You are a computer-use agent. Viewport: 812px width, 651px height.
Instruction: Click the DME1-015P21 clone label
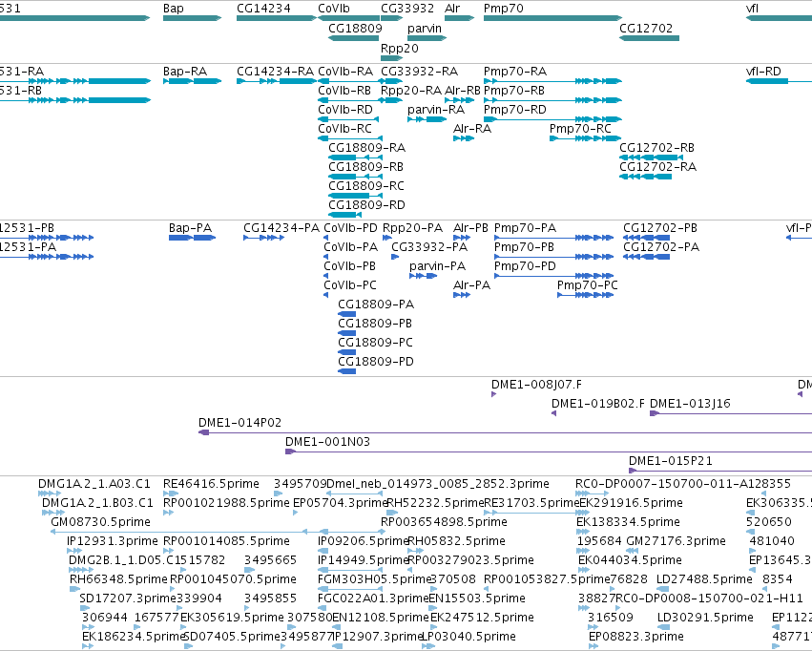pyautogui.click(x=670, y=461)
